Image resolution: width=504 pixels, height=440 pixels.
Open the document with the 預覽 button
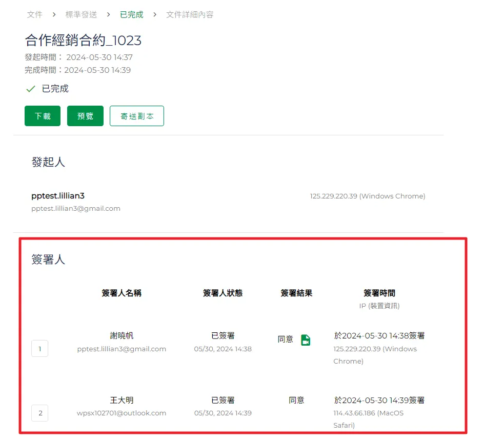(85, 116)
